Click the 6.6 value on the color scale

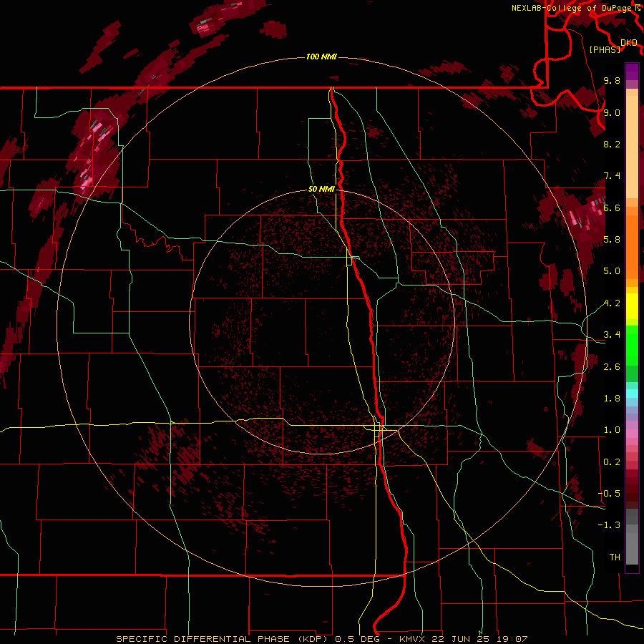(x=612, y=208)
